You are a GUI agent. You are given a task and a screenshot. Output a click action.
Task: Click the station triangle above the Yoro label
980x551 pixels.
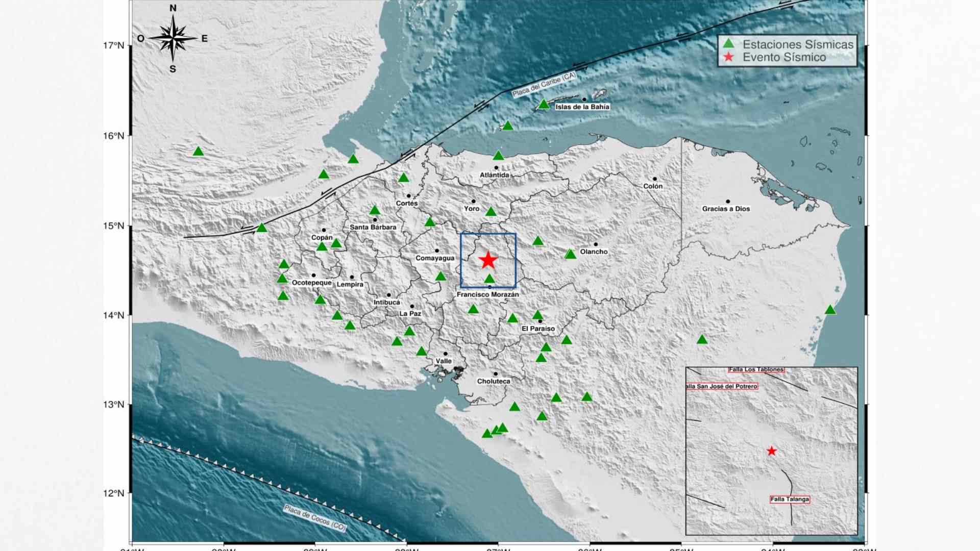[x=491, y=211]
